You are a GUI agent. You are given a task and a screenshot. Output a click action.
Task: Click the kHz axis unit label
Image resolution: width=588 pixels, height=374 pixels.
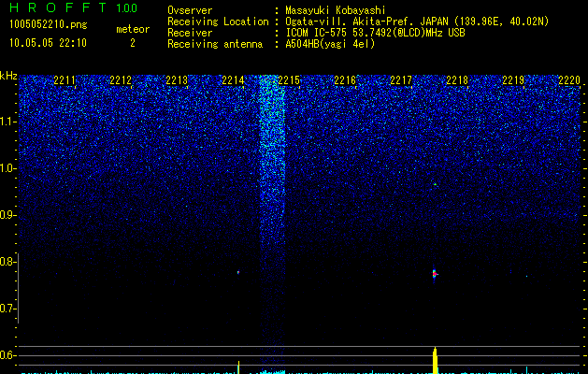[x=8, y=76]
